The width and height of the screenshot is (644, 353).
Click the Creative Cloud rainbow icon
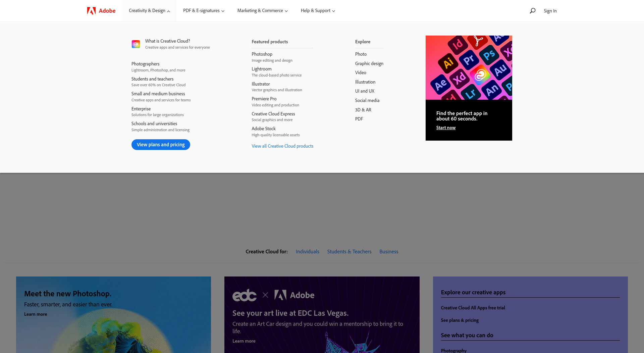[x=136, y=44]
